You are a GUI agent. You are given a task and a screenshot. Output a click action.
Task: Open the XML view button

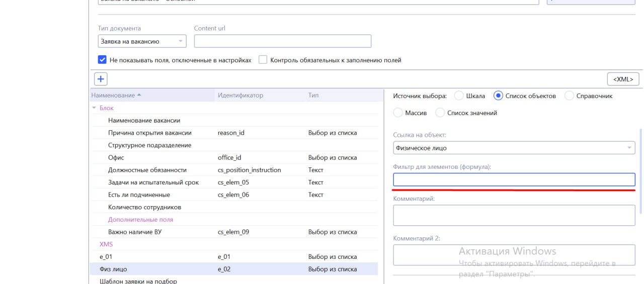pos(623,79)
